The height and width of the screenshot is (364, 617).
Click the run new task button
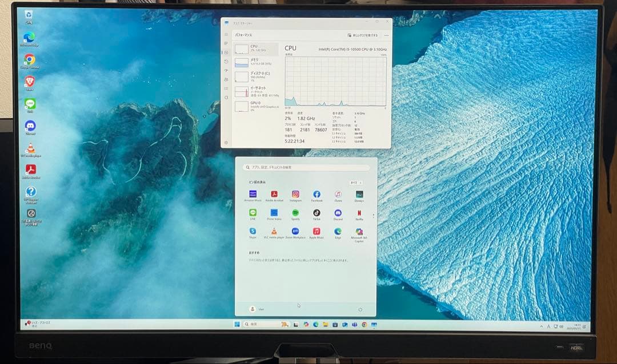[x=363, y=35]
